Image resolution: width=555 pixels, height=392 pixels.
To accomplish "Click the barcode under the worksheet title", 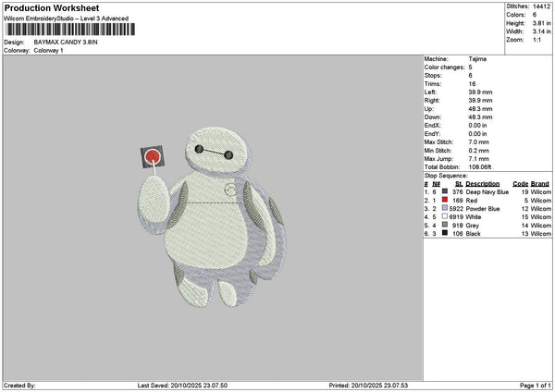I will tap(70, 30).
